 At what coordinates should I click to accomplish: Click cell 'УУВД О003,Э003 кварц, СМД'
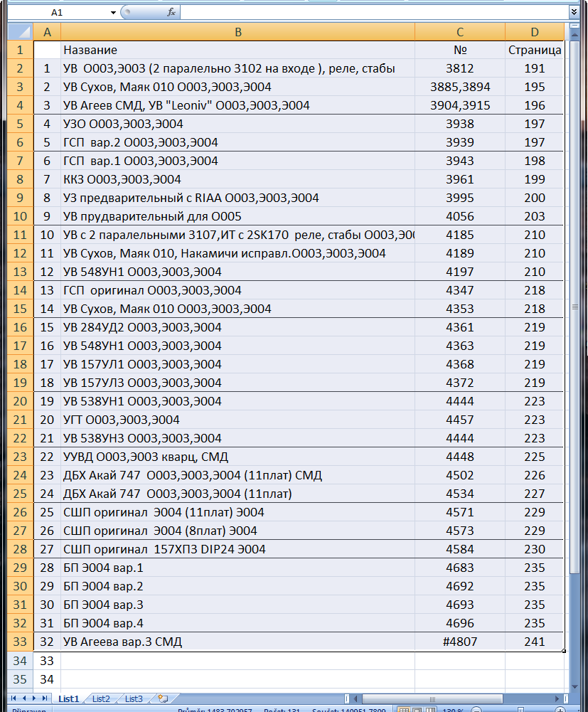[238, 457]
